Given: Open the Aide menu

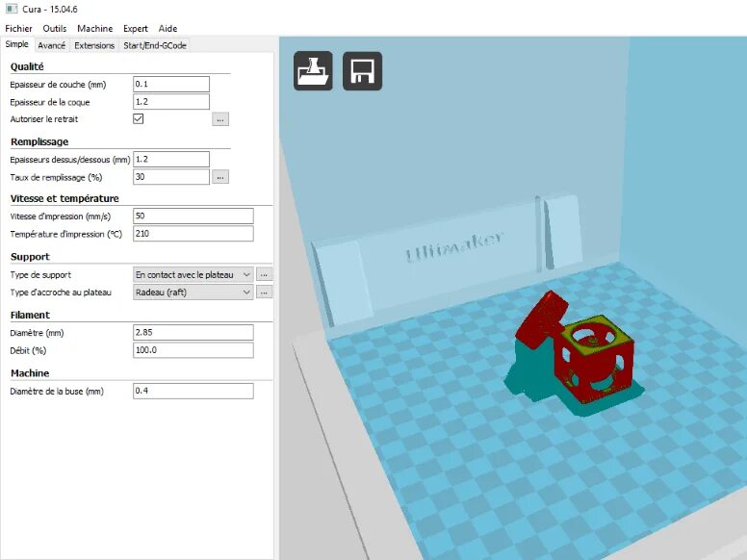Looking at the screenshot, I should click(167, 29).
